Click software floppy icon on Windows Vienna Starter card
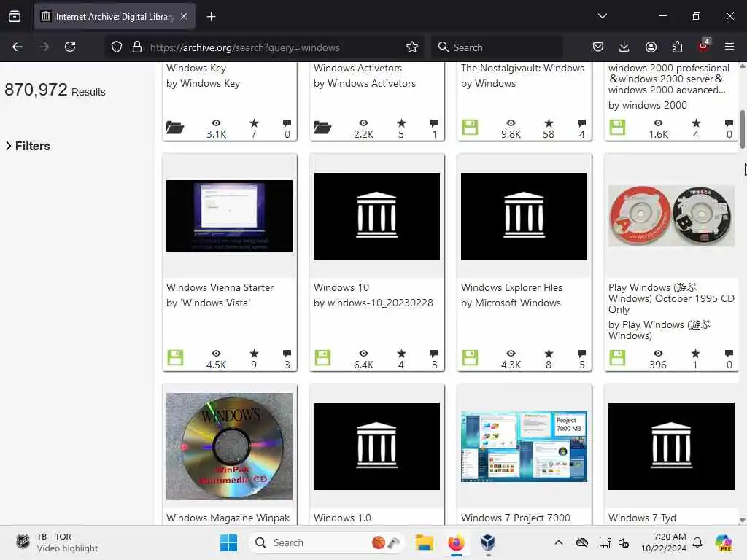 click(175, 357)
